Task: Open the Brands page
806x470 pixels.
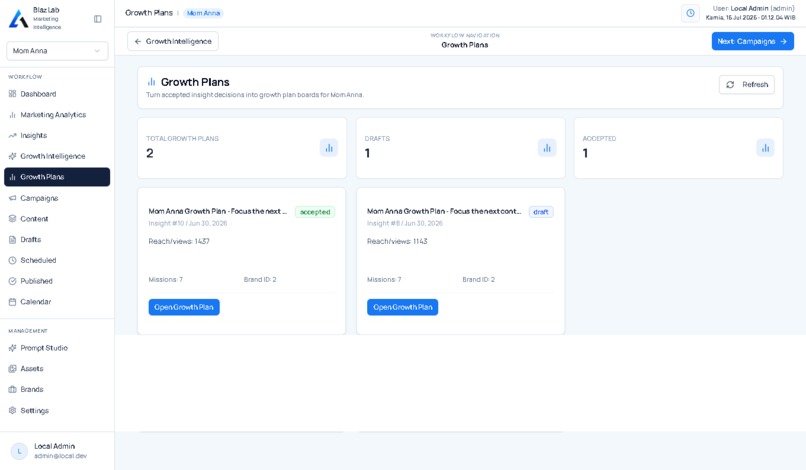Action: 57,389
